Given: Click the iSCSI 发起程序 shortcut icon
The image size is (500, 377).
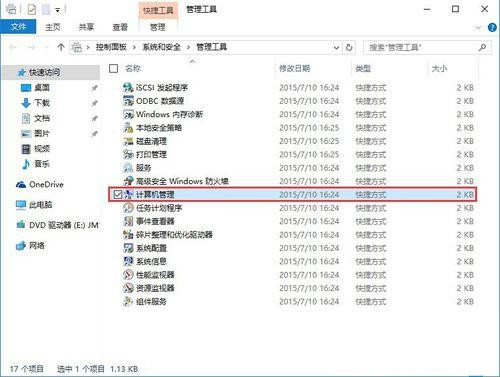Looking at the screenshot, I should [x=128, y=88].
